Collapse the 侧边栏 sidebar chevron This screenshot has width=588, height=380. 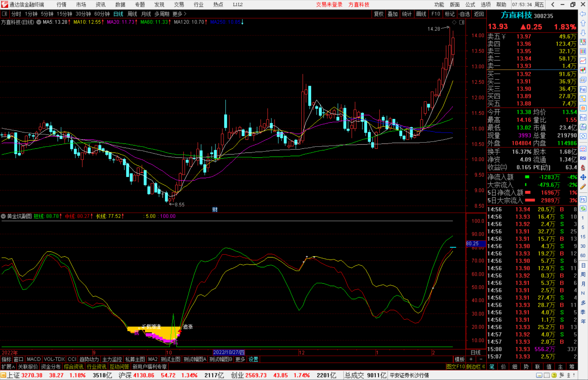point(483,367)
